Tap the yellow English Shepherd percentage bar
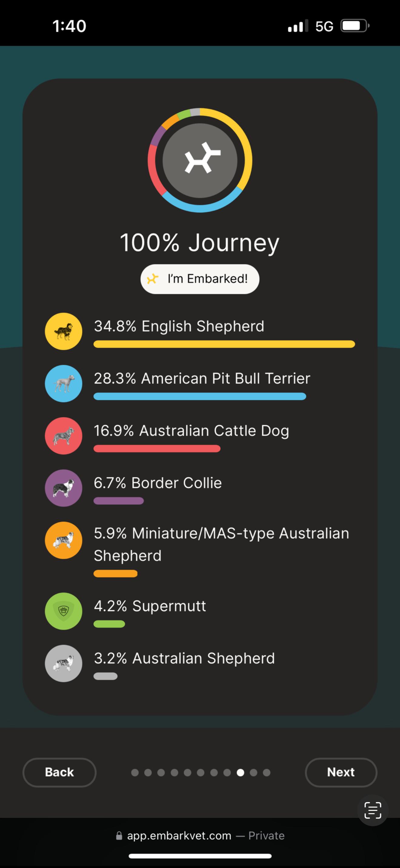This screenshot has width=400, height=868. (224, 344)
